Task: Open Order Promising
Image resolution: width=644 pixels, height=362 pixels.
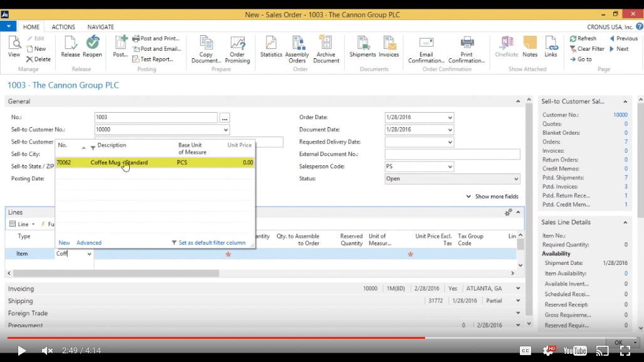Action: click(x=238, y=49)
